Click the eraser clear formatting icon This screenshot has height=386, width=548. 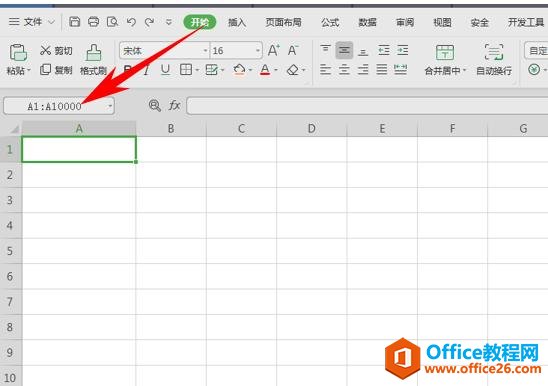293,70
